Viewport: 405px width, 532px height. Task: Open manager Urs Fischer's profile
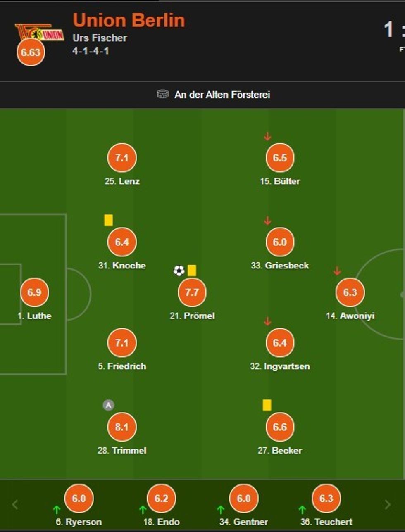pos(100,38)
